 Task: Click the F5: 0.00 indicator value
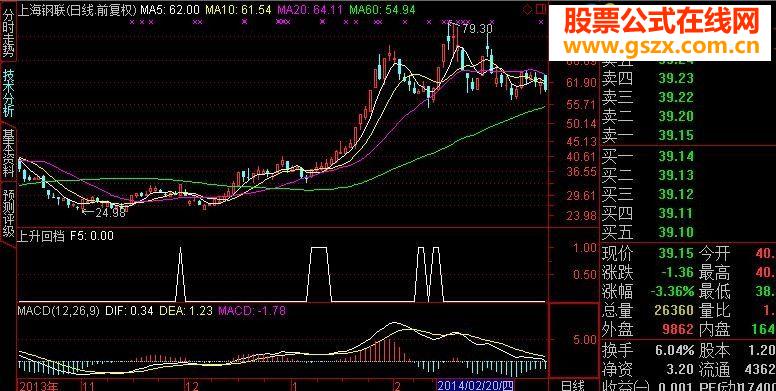click(x=92, y=236)
